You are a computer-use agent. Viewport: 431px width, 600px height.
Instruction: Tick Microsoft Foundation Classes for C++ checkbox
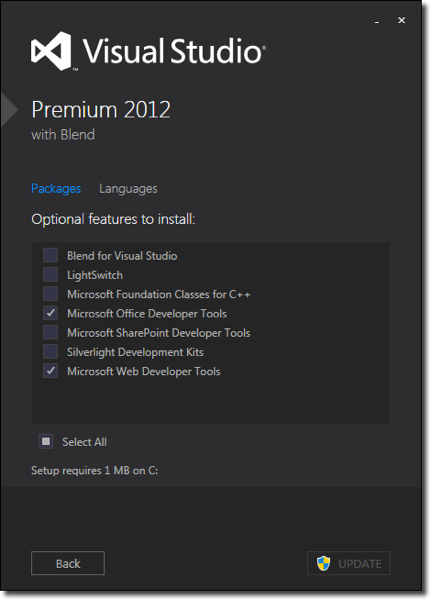[x=51, y=294]
